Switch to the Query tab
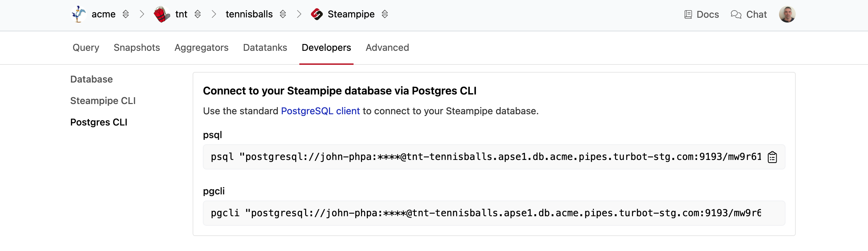868x251 pixels. (x=86, y=48)
